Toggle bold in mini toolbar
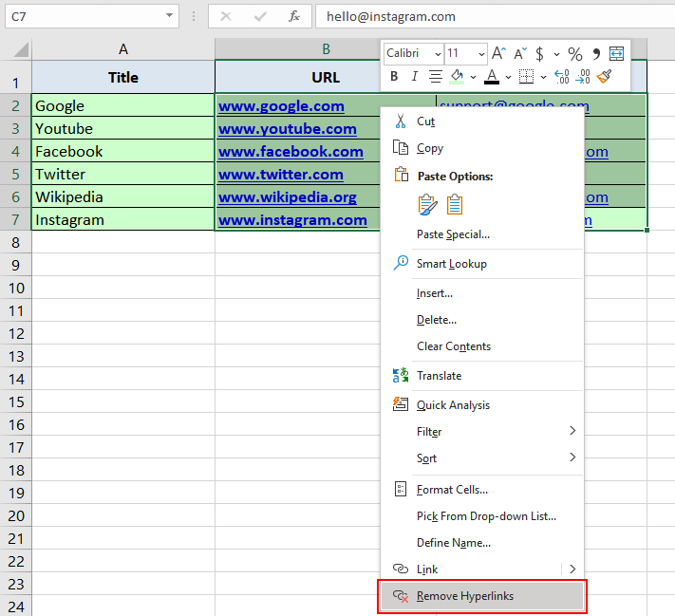The image size is (675, 616). pyautogui.click(x=394, y=77)
